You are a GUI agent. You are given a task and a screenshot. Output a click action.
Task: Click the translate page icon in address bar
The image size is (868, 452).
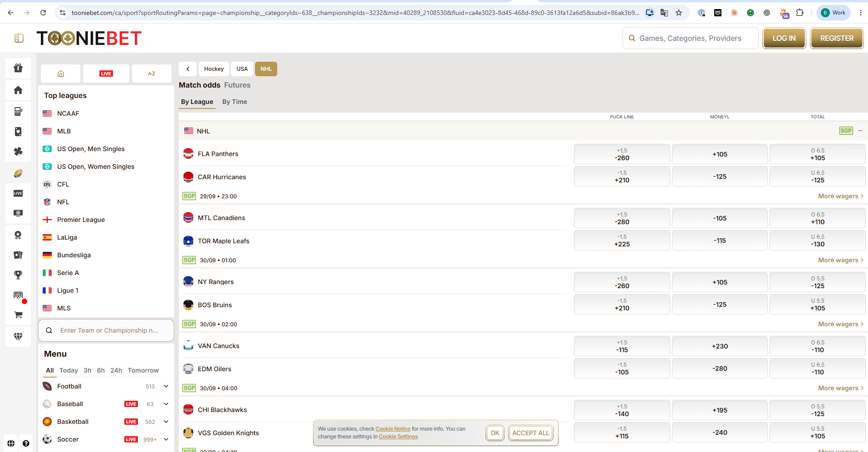pos(664,13)
